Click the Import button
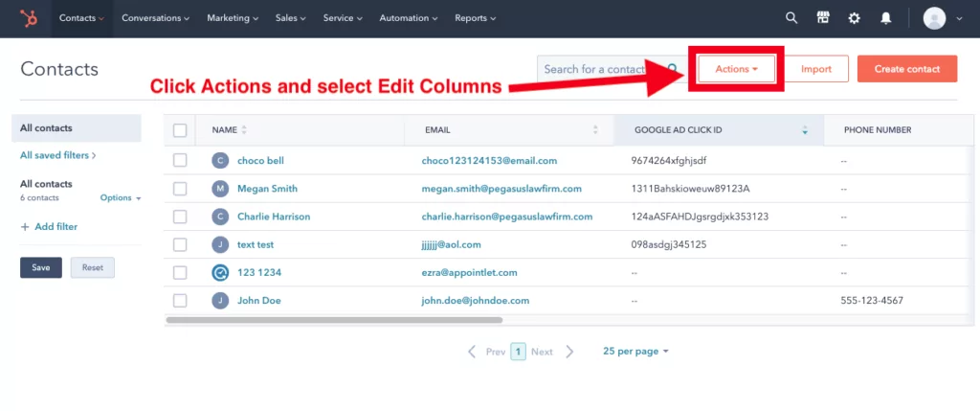The width and height of the screenshot is (980, 411). click(x=816, y=69)
